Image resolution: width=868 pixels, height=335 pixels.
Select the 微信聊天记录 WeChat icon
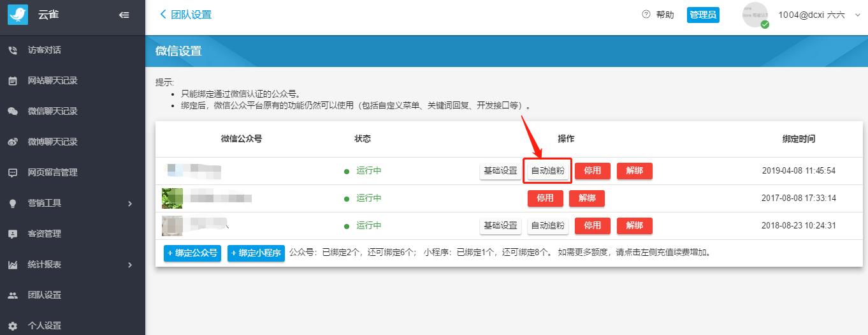(13, 111)
